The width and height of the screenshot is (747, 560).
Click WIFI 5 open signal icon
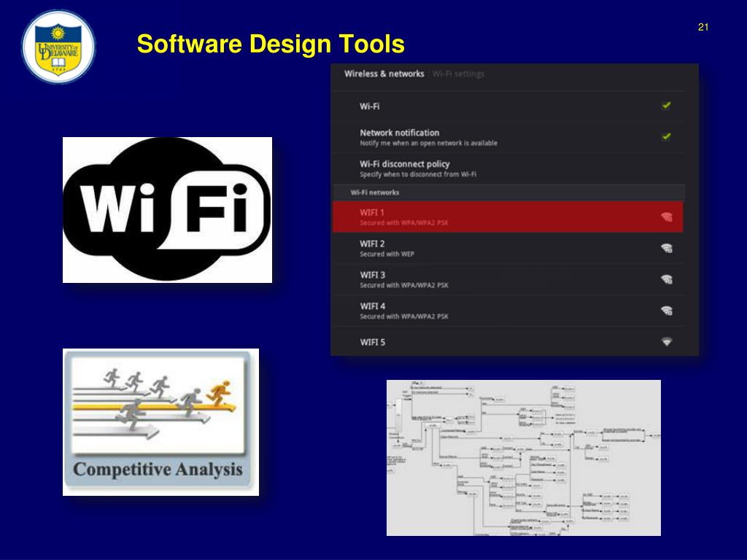(667, 342)
